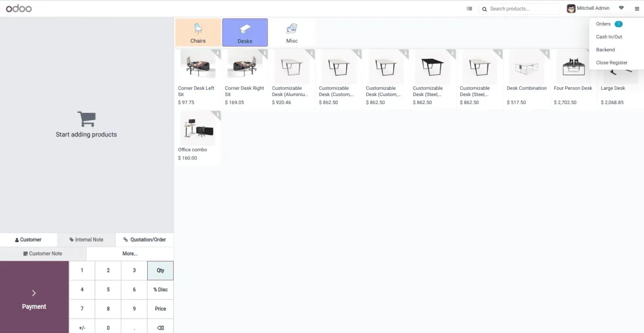Click the Internal Note button

coord(86,240)
